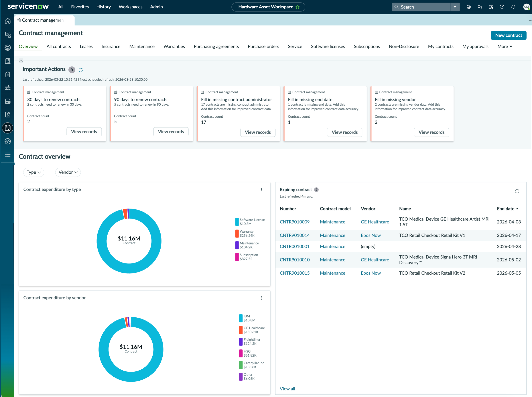
Task: Open the Type filter dropdown
Action: (34, 172)
